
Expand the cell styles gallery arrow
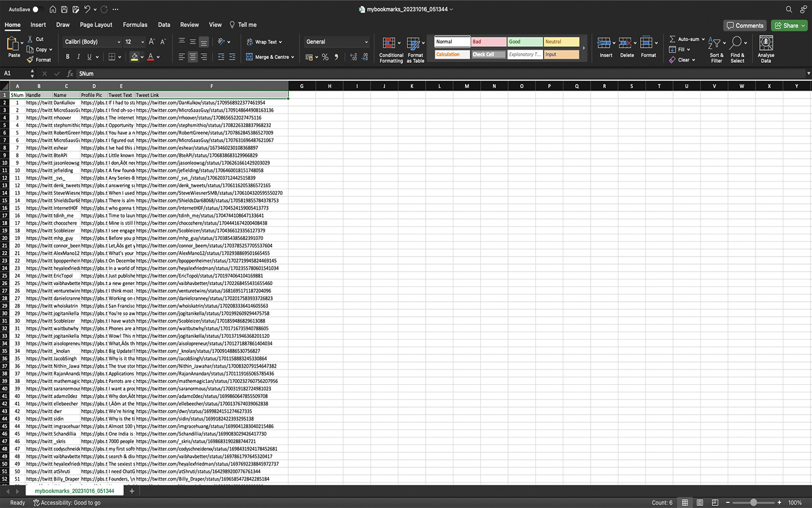[584, 48]
